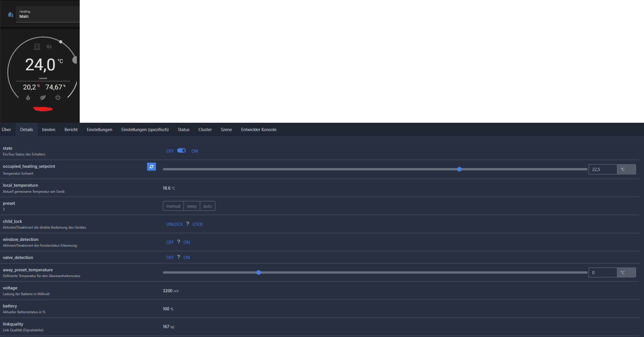The width and height of the screenshot is (644, 337).
Task: Switch to the Entwickler Konsole tab
Action: pos(258,129)
